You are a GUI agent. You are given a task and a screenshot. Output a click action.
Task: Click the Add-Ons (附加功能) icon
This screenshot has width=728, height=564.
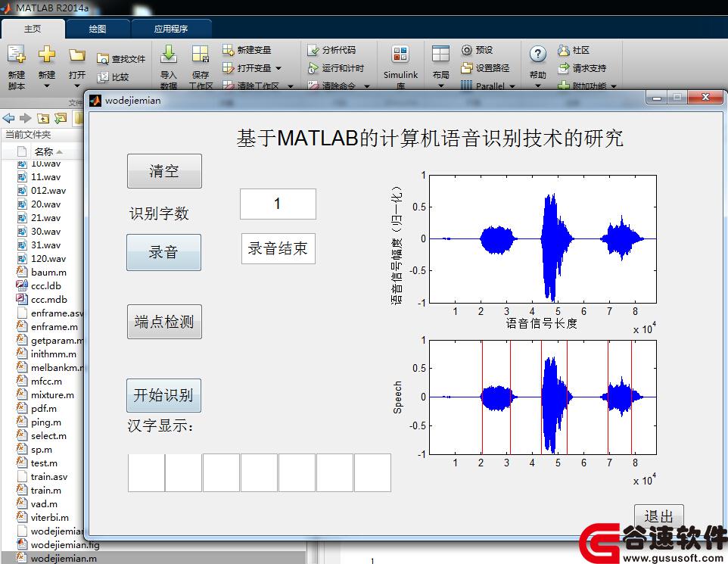click(x=563, y=86)
